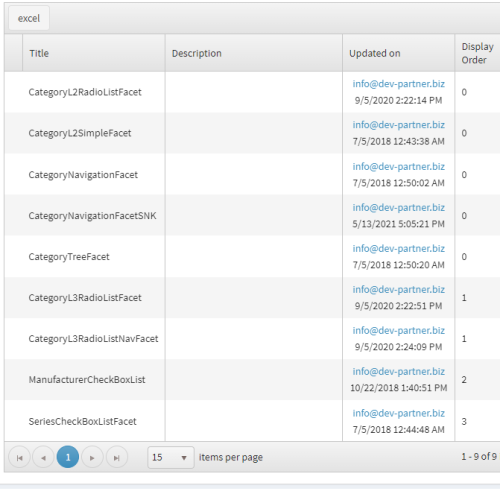Image resolution: width=500 pixels, height=500 pixels.
Task: Go to previous page arrow
Action: 43,457
